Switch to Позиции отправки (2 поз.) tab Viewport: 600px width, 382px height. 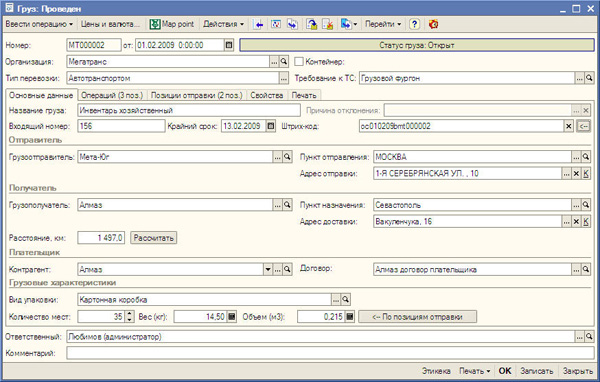[197, 95]
